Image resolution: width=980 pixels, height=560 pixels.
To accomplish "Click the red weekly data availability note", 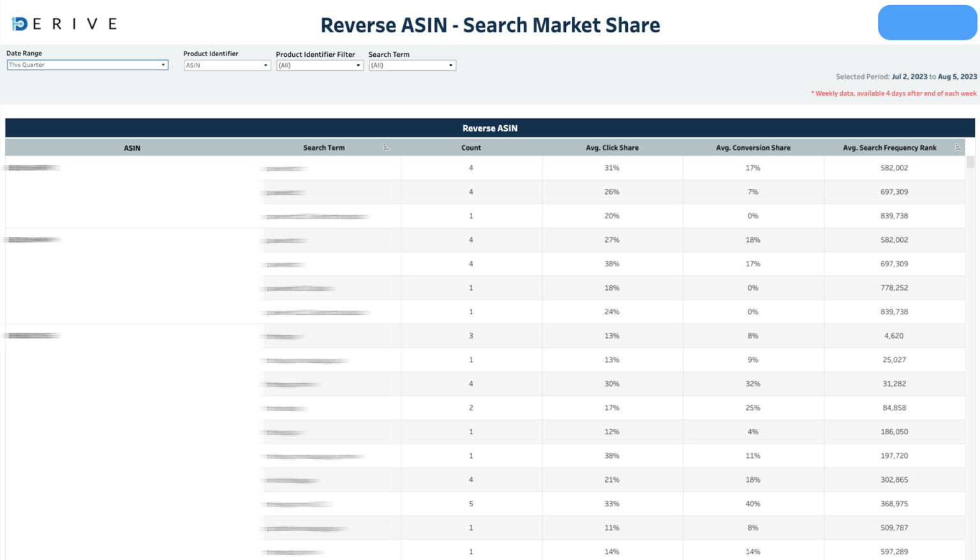I will click(893, 93).
